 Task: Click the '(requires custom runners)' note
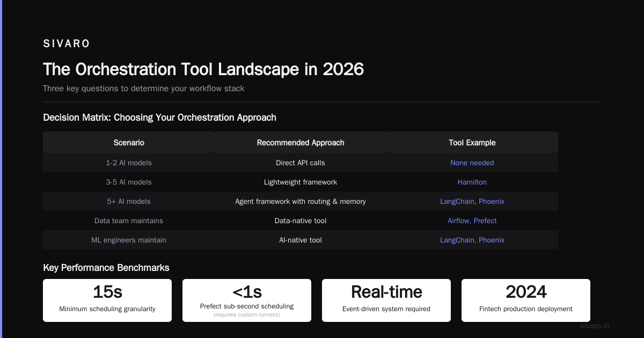click(x=247, y=314)
